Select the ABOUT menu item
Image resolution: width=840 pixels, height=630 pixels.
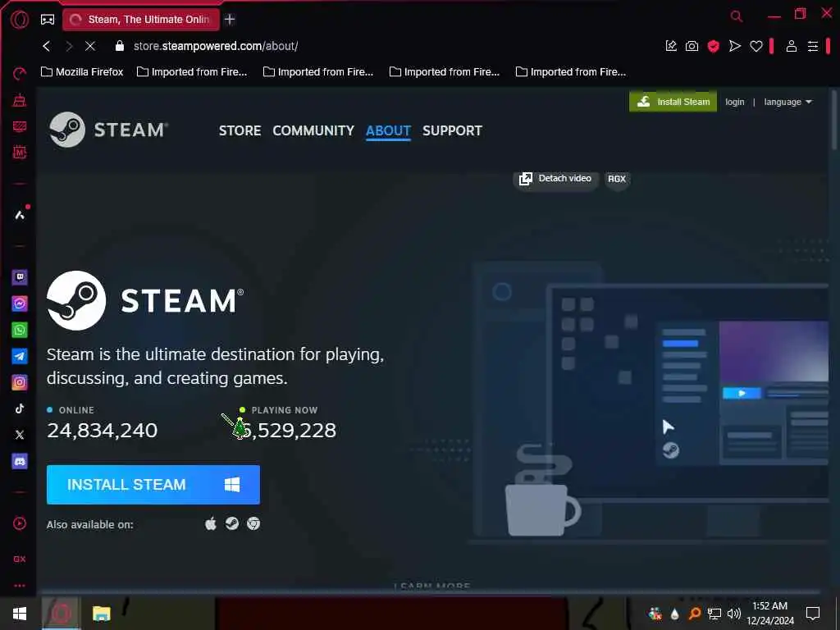388,130
